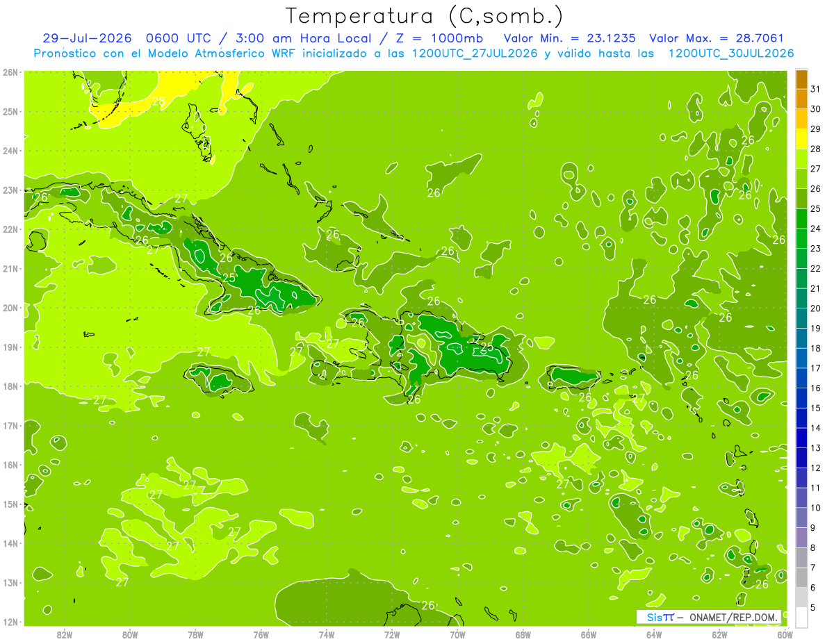Pick legend color between 30 and 31

[x=801, y=99]
